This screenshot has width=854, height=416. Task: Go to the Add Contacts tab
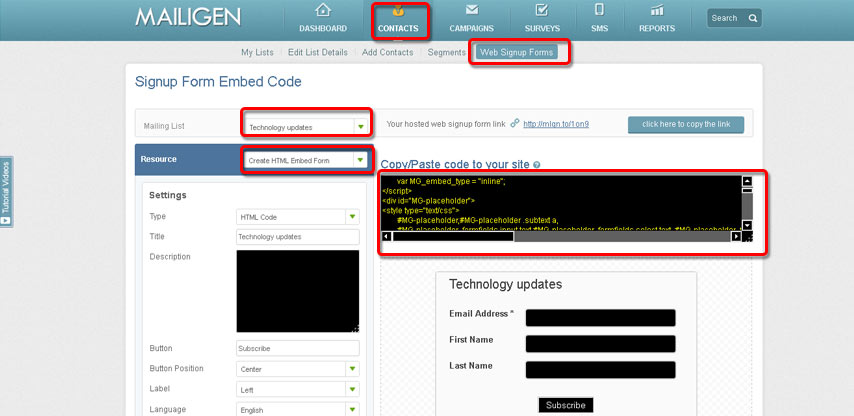[x=387, y=52]
